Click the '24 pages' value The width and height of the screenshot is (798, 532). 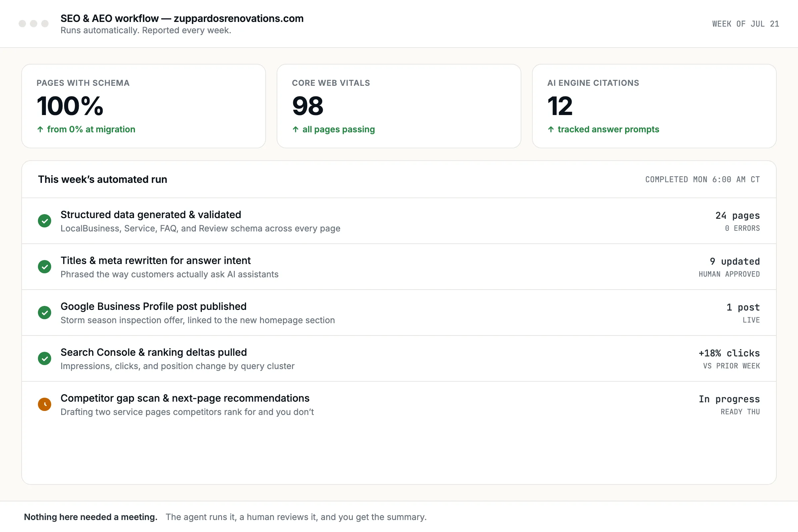[737, 215]
